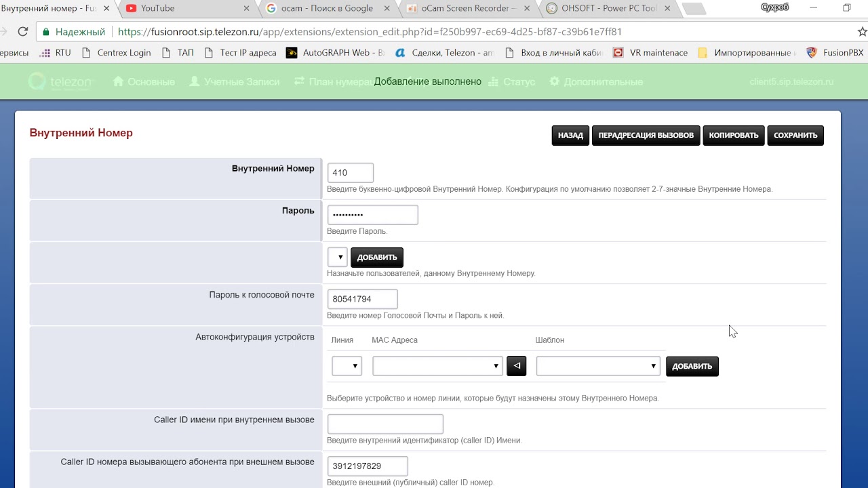Open the Centrex Login bookmark
The height and width of the screenshot is (488, 868).
(116, 52)
